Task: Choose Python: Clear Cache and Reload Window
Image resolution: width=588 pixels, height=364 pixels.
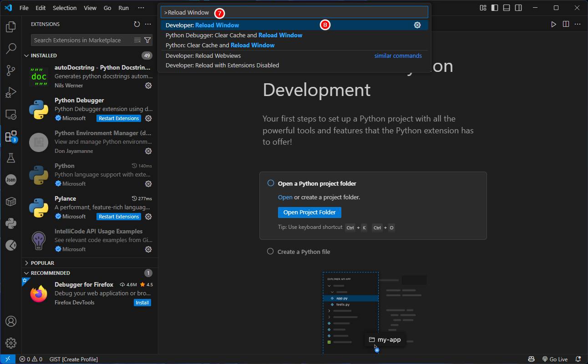Action: [x=294, y=45]
